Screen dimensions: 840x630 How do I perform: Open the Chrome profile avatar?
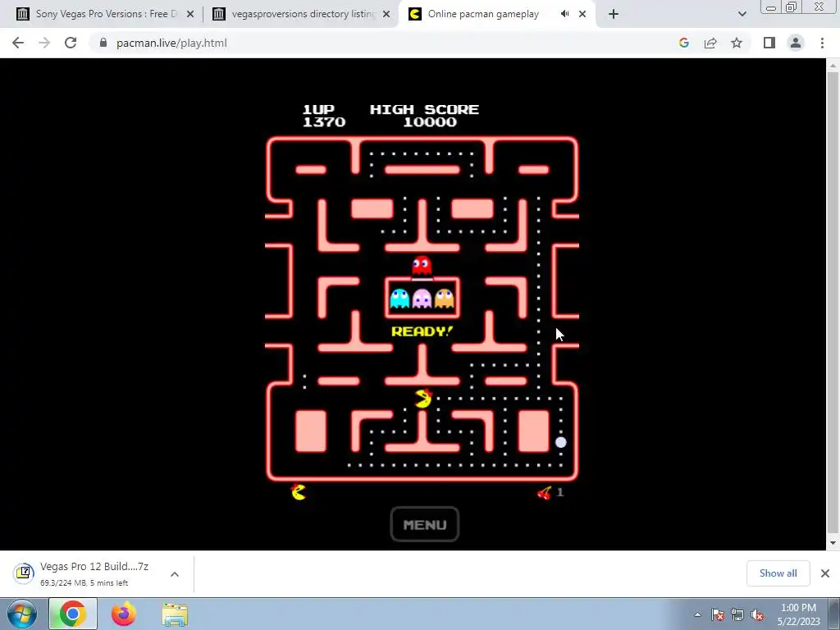(x=796, y=43)
